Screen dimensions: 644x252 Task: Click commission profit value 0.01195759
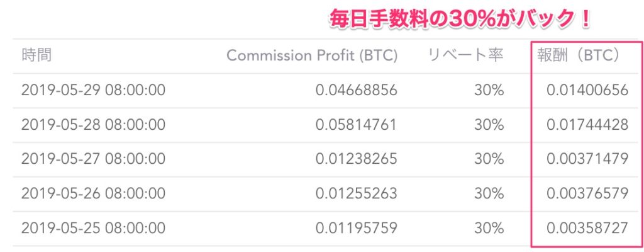tap(356, 227)
